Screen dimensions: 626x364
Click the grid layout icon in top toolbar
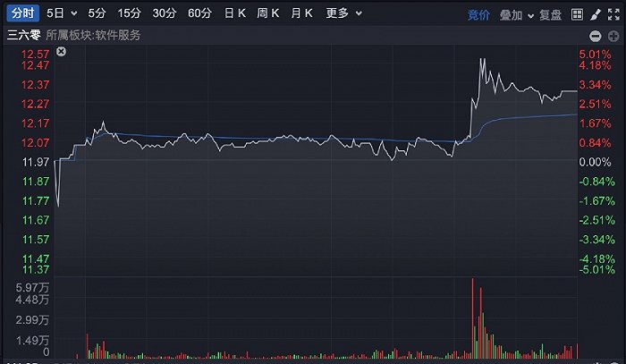577,15
